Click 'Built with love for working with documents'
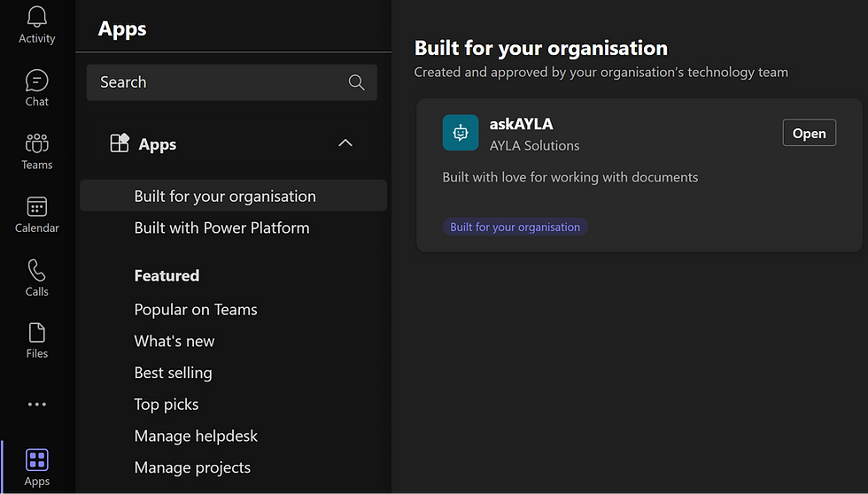868x494 pixels. [570, 177]
